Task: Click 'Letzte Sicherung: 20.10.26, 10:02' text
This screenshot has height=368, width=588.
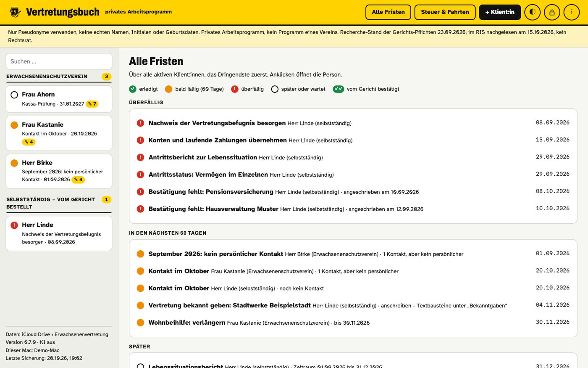Action: click(44, 358)
